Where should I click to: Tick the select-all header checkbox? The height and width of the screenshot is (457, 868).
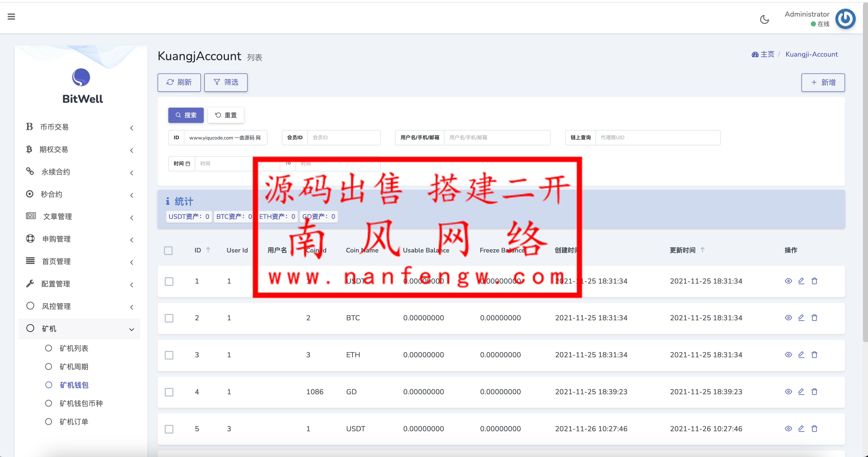(168, 250)
